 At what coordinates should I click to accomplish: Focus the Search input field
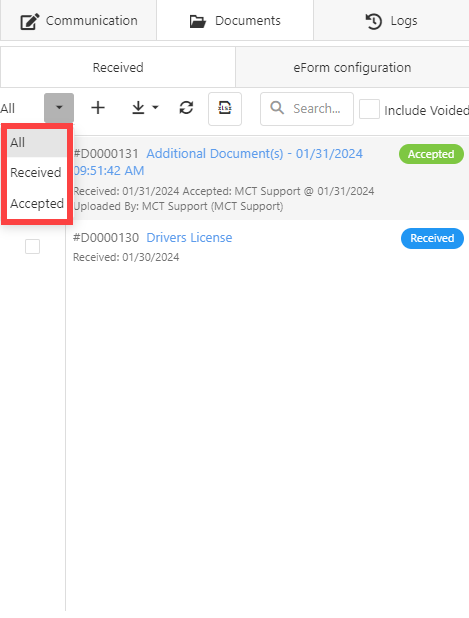[307, 109]
